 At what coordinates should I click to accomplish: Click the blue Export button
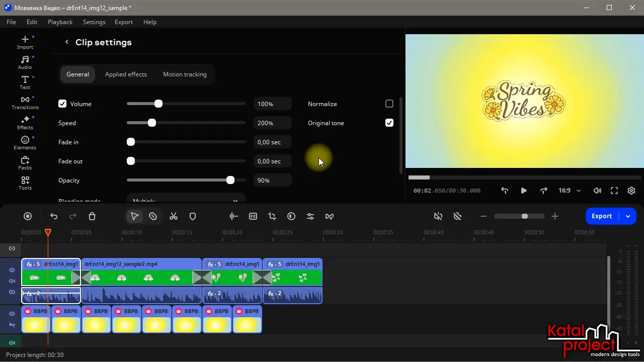(x=602, y=216)
